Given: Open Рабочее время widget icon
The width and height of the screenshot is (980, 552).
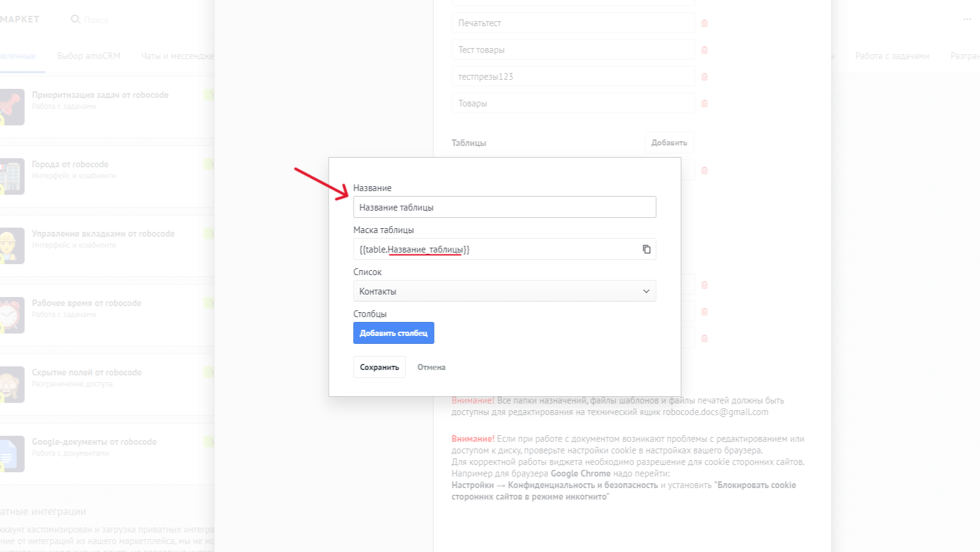Looking at the screenshot, I should click(x=12, y=315).
